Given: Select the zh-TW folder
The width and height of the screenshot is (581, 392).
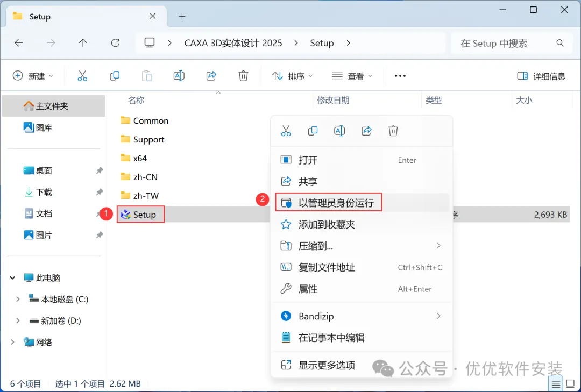Looking at the screenshot, I should 140,196.
